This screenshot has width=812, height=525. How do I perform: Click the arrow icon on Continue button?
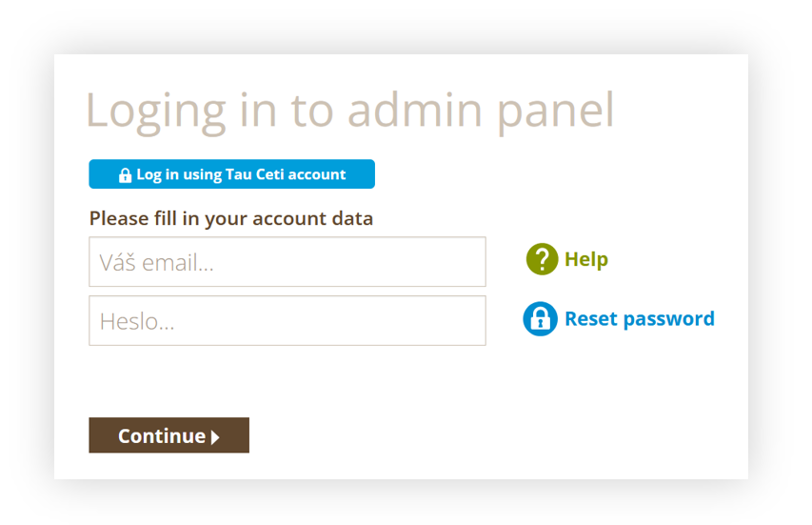(215, 437)
